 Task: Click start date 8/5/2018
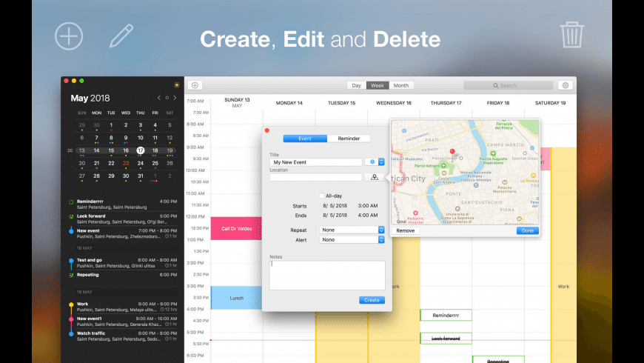click(335, 205)
